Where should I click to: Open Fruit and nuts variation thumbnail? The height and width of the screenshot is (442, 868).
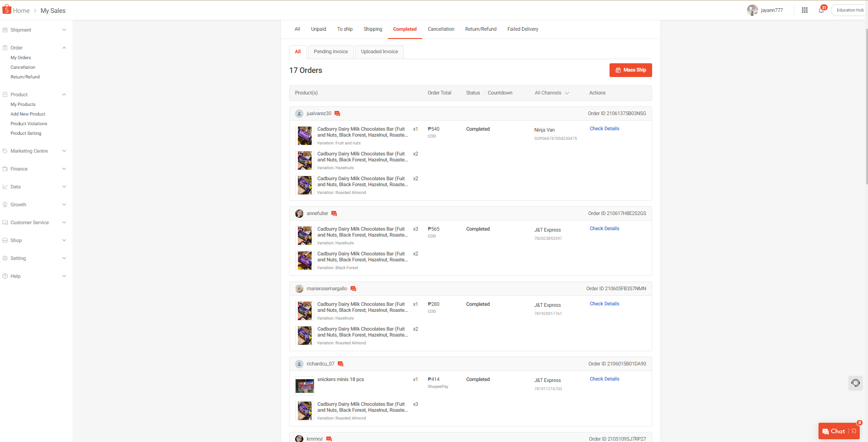[305, 136]
